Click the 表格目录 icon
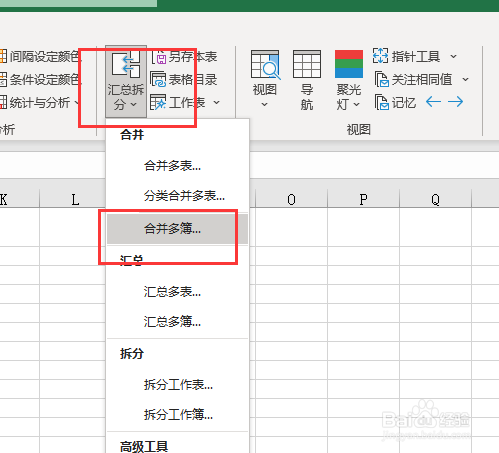499x453 pixels. coord(158,80)
